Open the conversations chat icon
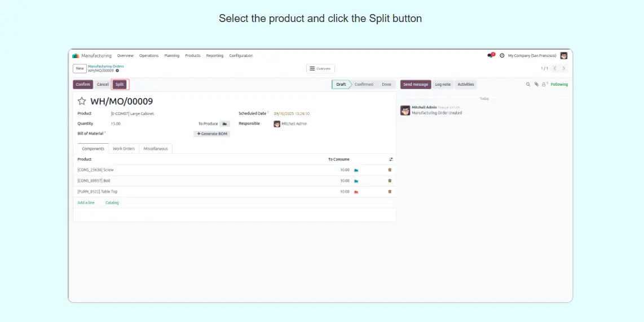The height and width of the screenshot is (322, 644). [x=491, y=56]
